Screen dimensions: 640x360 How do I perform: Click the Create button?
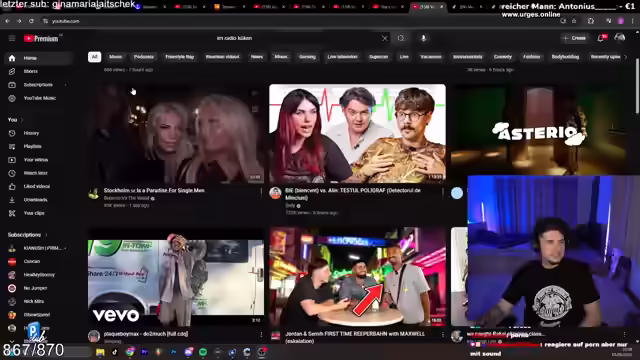click(x=574, y=38)
